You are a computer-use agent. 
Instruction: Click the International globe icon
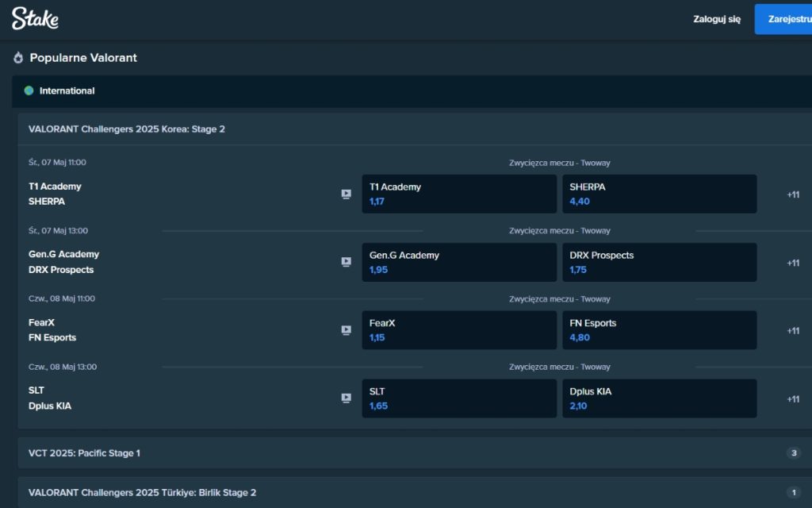click(29, 90)
